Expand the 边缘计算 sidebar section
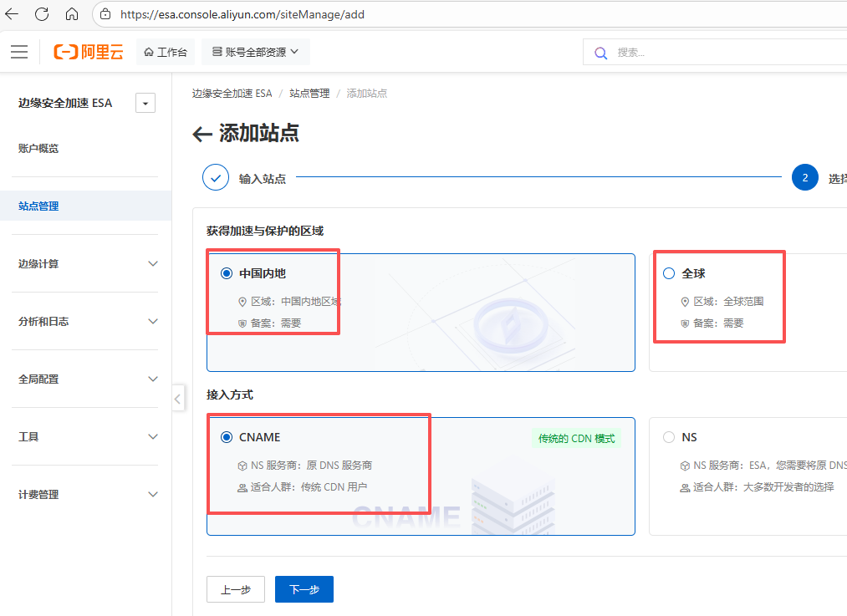Image resolution: width=847 pixels, height=616 pixels. (87, 263)
